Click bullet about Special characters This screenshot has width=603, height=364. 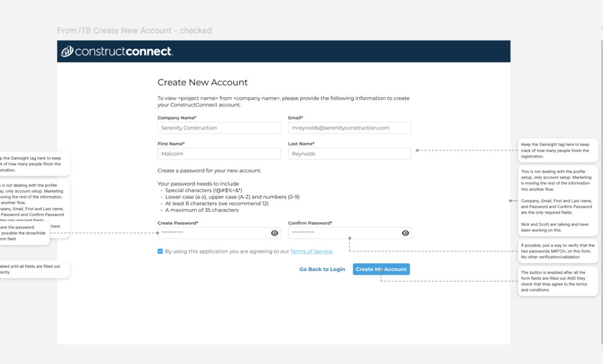click(203, 190)
